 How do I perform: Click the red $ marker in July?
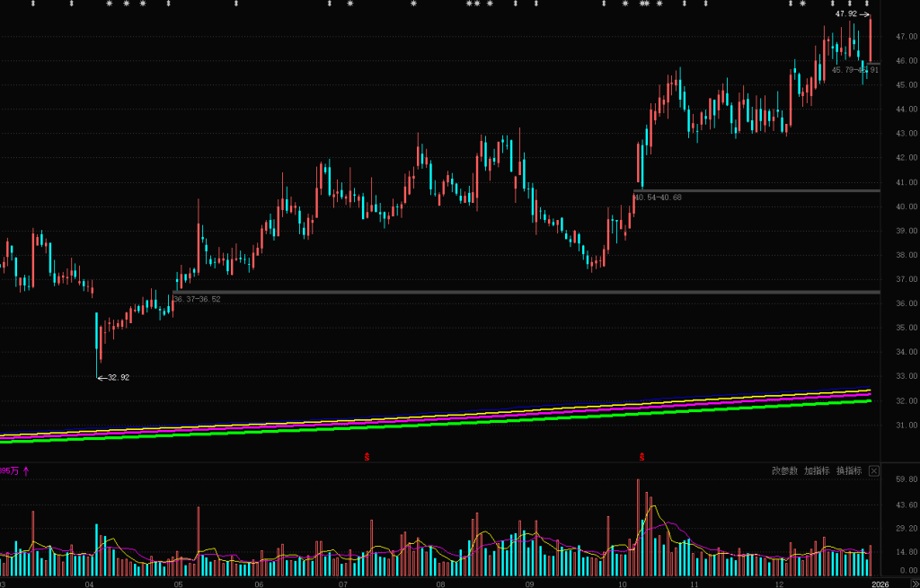(367, 457)
